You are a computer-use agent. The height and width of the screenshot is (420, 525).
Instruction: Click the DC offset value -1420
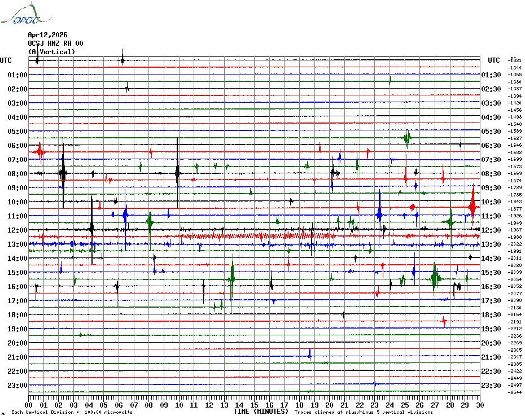[x=515, y=103]
